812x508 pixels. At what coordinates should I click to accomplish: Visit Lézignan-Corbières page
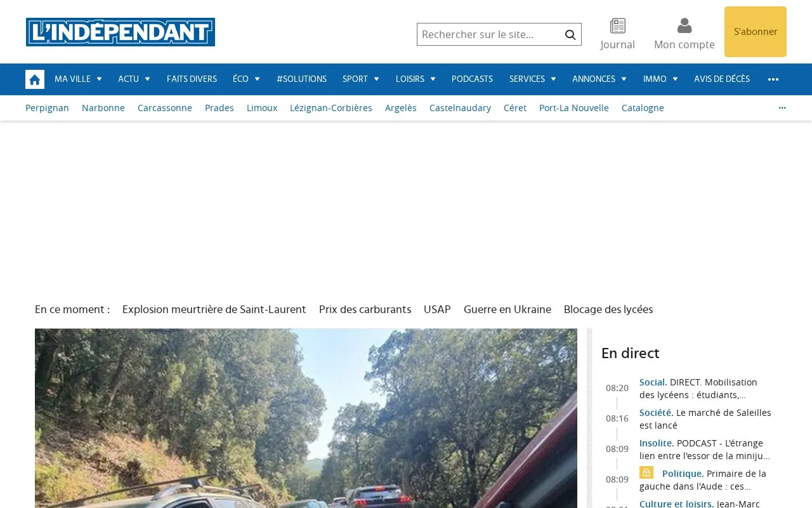coord(331,108)
